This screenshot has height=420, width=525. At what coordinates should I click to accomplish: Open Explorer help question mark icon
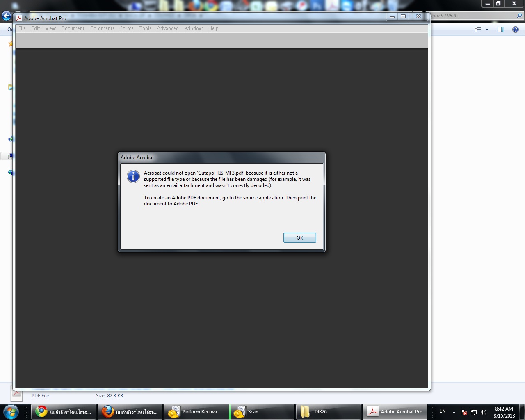point(516,30)
